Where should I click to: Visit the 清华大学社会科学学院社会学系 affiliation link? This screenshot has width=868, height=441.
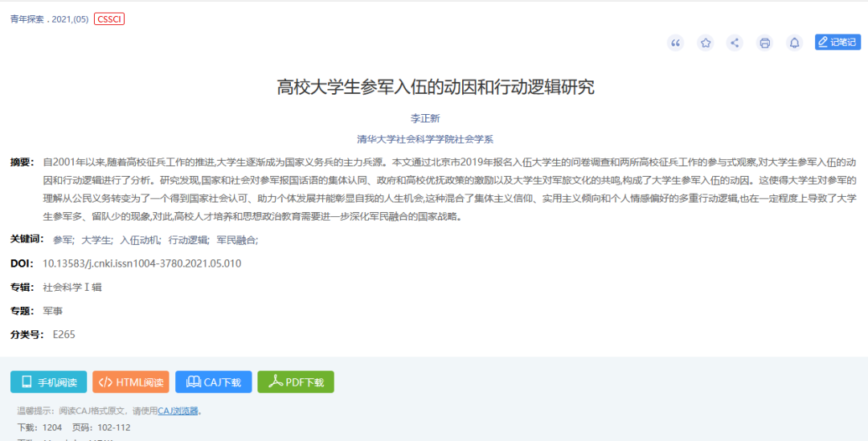coord(425,139)
